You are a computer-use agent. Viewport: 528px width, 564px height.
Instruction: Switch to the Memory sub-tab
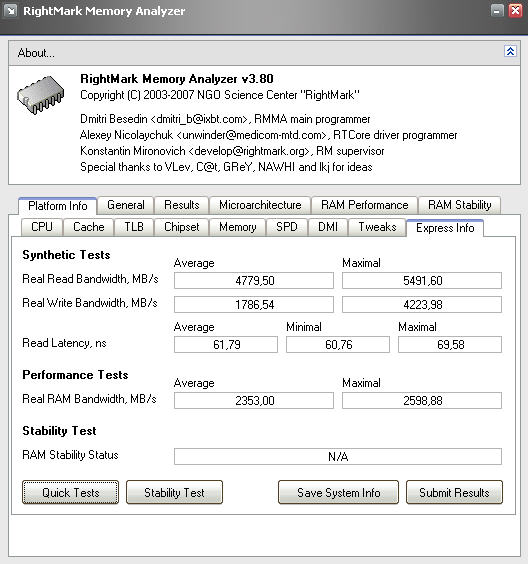pos(238,227)
